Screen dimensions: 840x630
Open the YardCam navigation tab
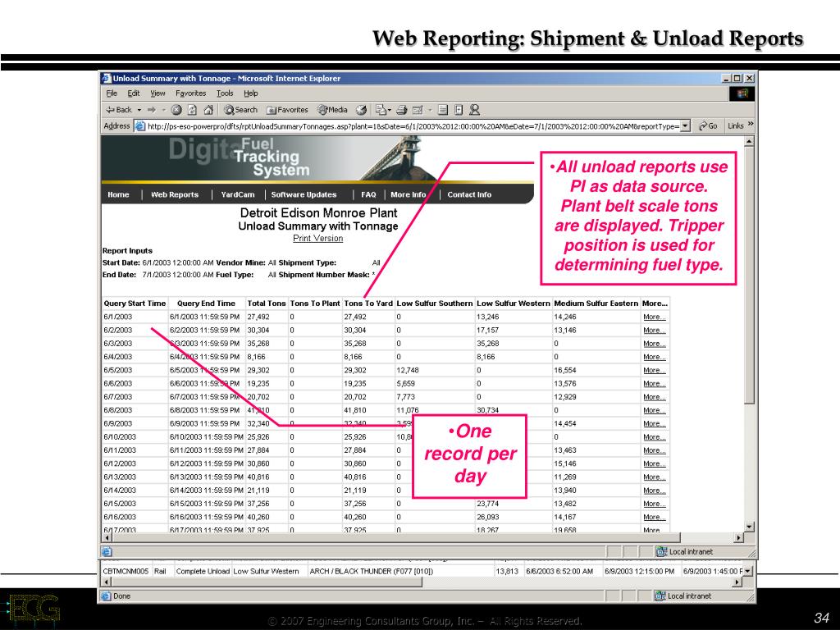pyautogui.click(x=238, y=194)
